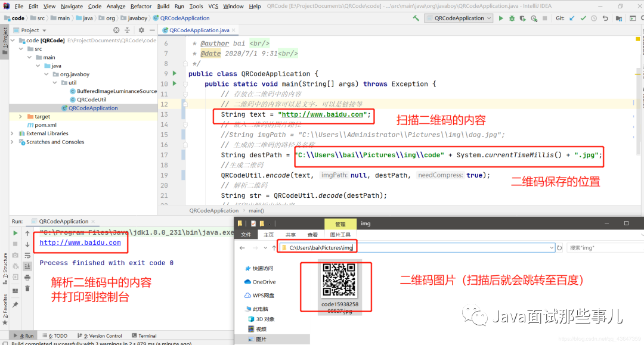
Task: Revert changes with the undo arrow icon
Action: click(x=605, y=18)
